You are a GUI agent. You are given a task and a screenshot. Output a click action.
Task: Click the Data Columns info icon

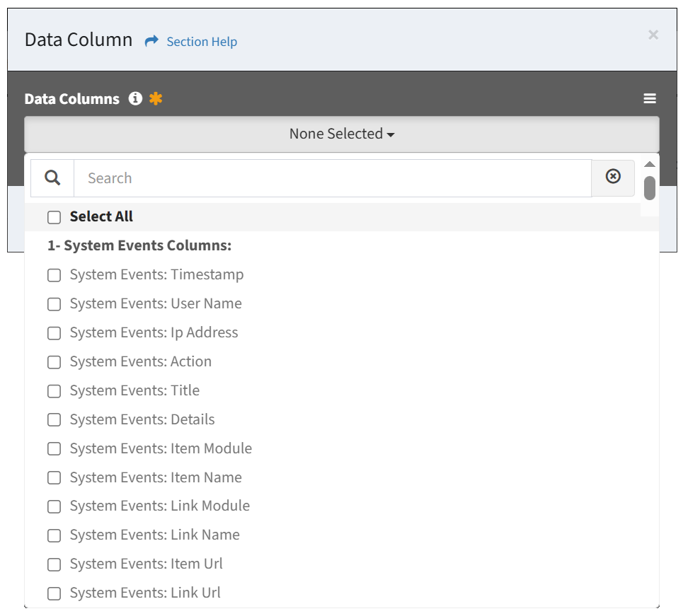coord(135,99)
